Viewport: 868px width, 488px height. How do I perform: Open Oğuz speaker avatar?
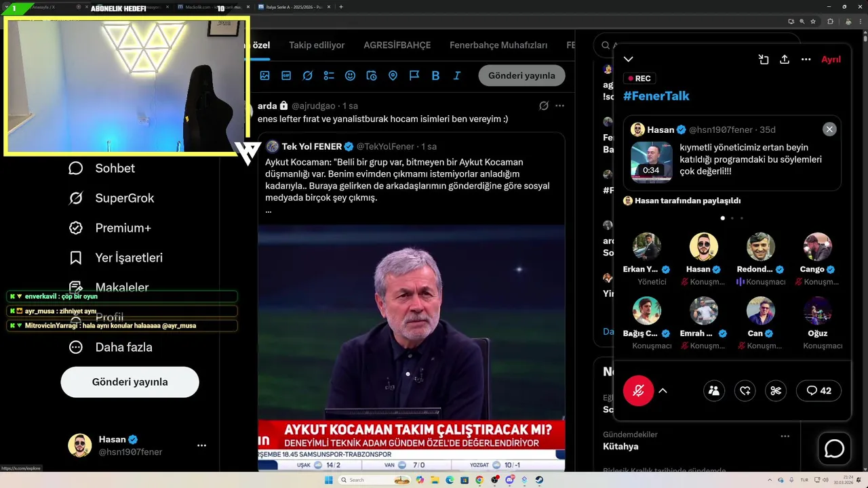(x=818, y=310)
